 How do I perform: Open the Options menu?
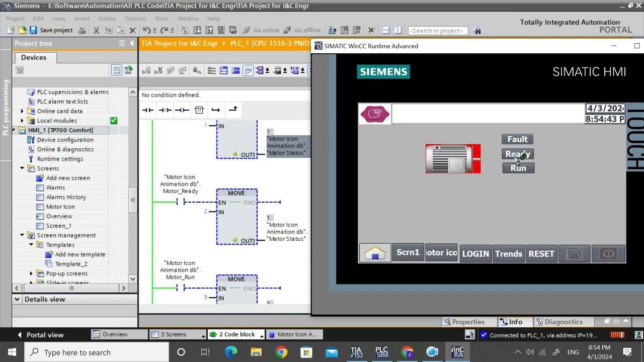[x=135, y=19]
